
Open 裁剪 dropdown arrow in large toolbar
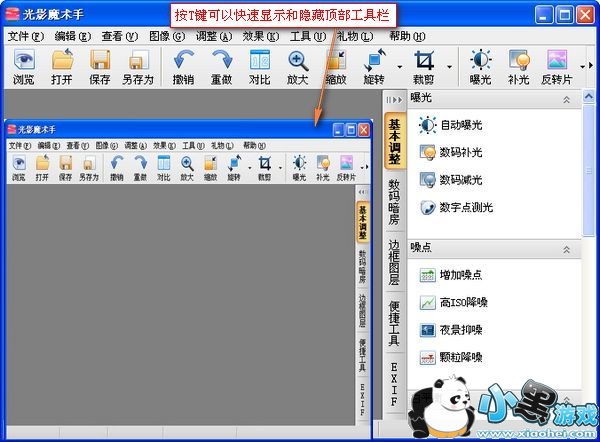449,67
